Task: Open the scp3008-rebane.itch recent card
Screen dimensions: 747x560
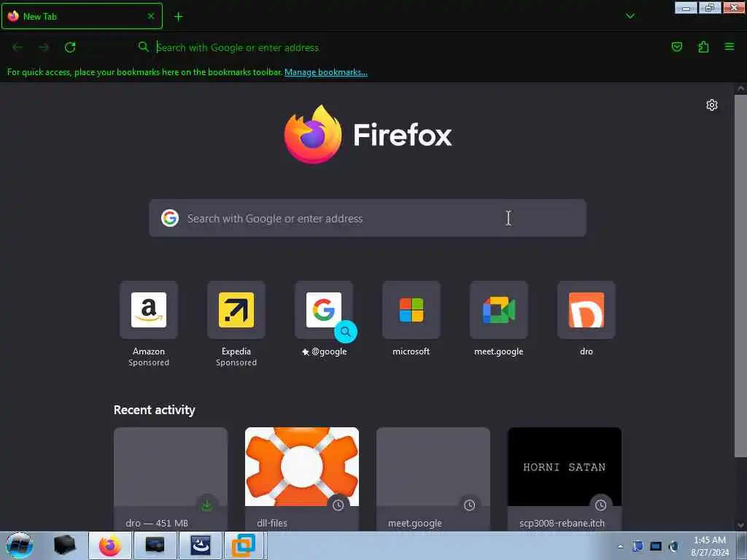Action: tap(565, 479)
